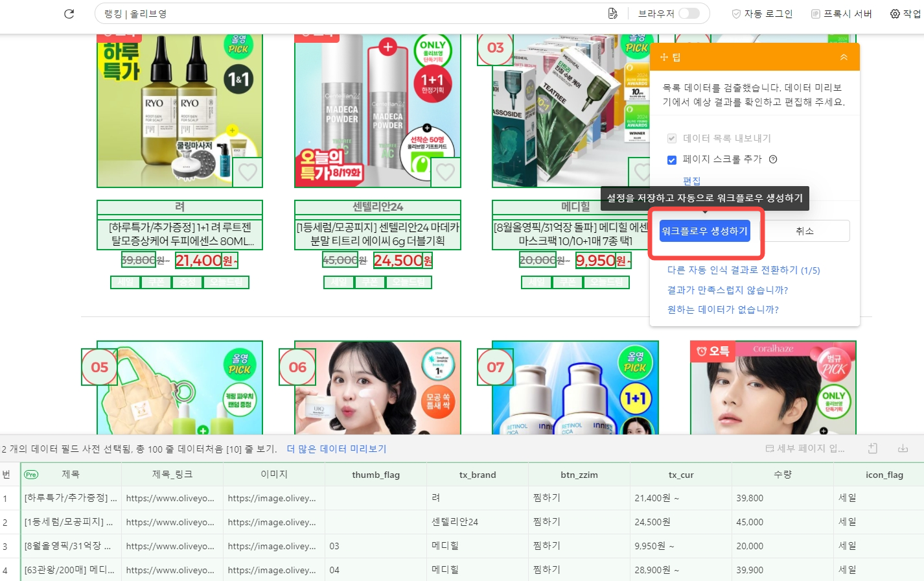Open the 더 많은 데이터 미리보기 link

pos(336,449)
